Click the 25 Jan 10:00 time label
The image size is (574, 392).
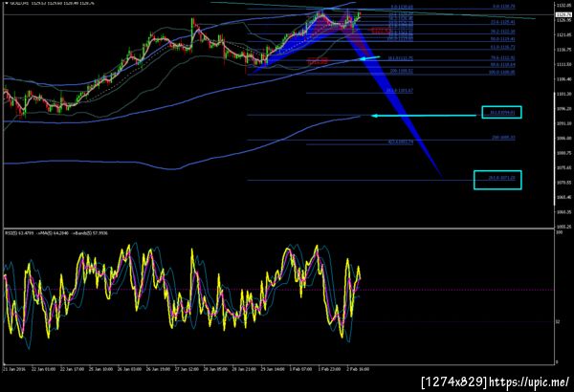tap(100, 369)
